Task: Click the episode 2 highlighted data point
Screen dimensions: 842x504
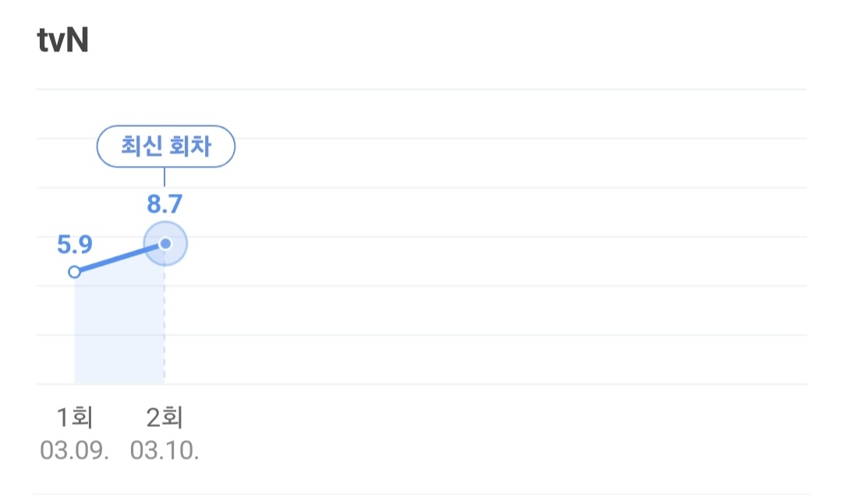Action: point(165,244)
